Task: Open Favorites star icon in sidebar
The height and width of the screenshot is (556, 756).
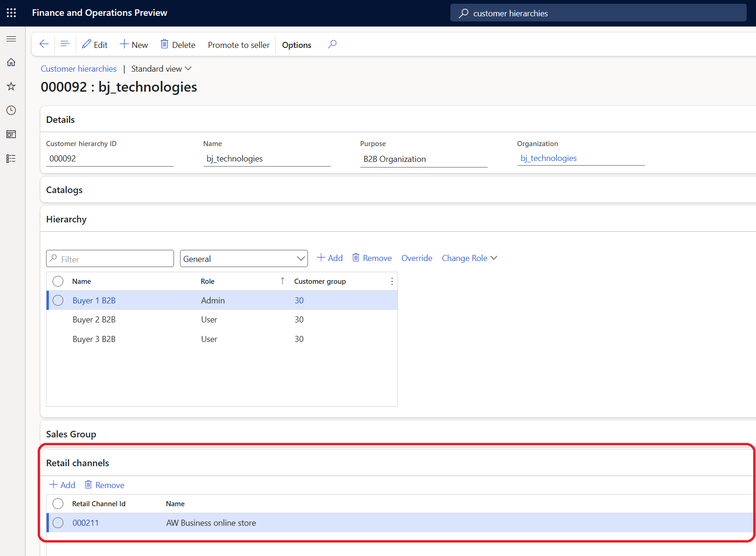Action: pos(11,87)
